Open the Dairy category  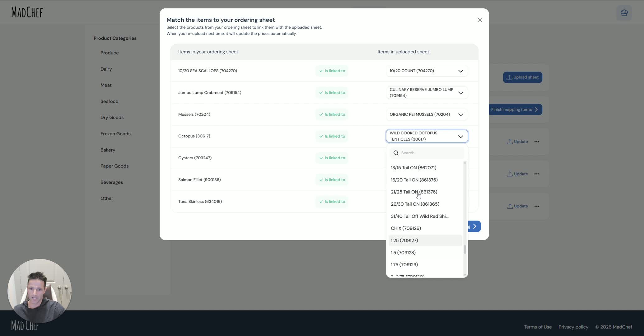coord(106,69)
